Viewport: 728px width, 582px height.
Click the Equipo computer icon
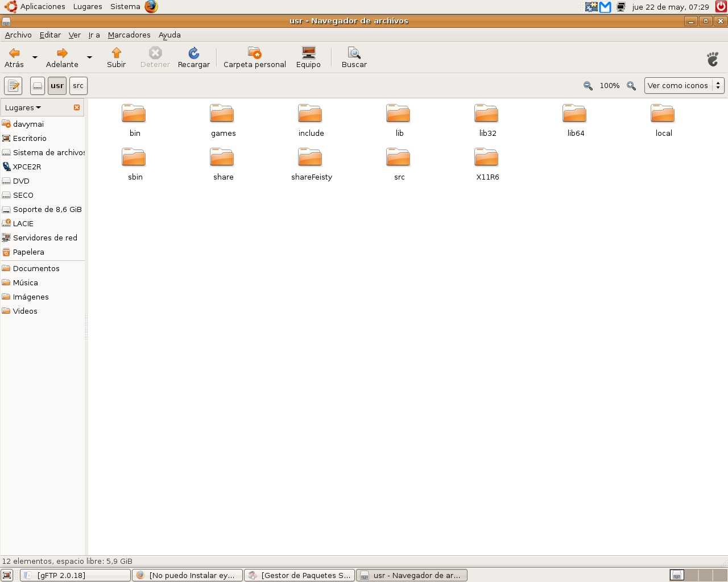308,53
